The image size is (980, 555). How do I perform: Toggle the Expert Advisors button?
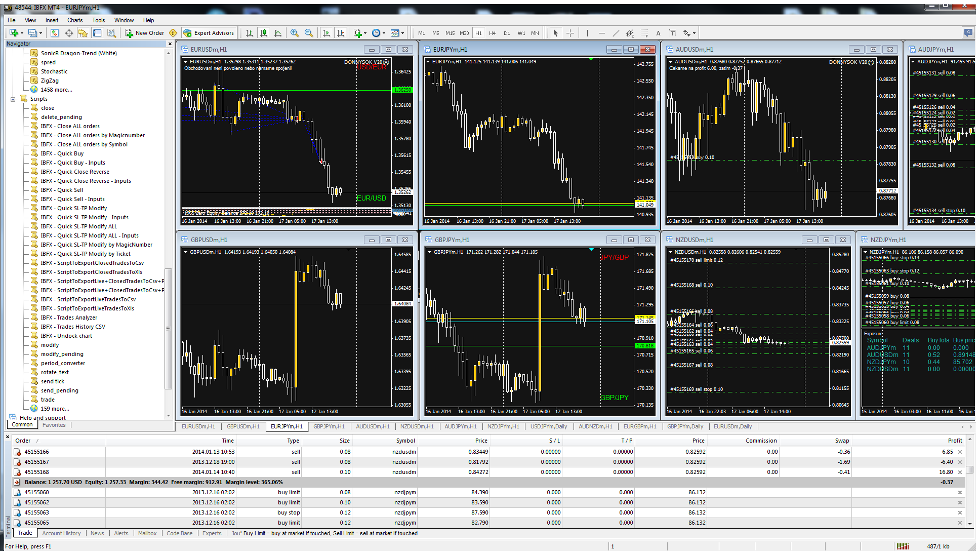[209, 33]
